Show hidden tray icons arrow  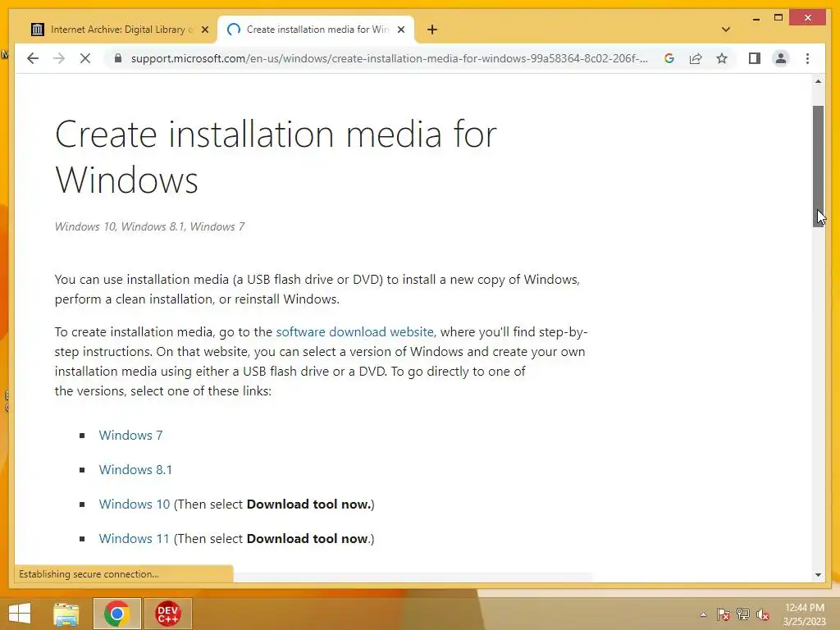click(x=703, y=614)
